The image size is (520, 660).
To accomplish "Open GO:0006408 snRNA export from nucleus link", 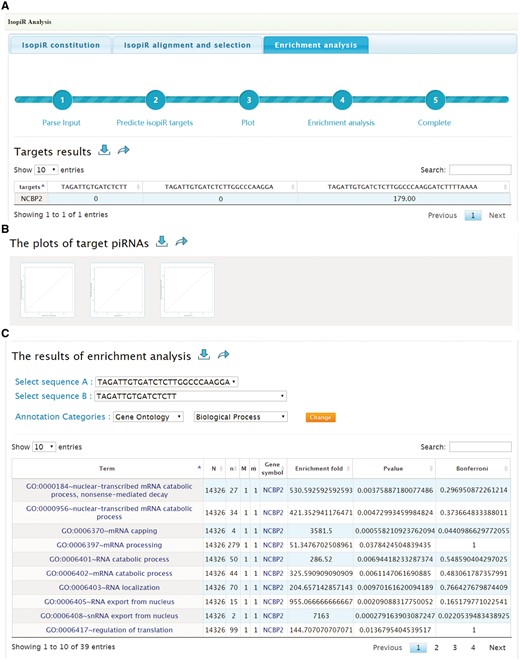I will pos(109,615).
